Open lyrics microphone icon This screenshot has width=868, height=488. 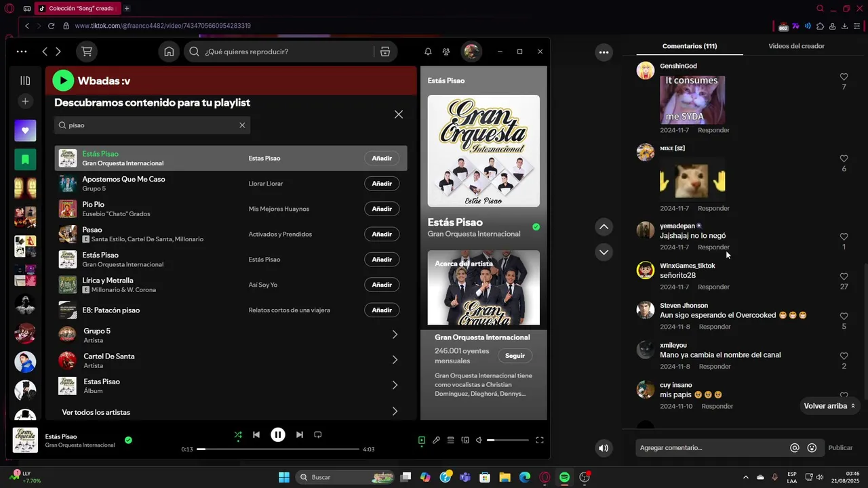click(x=436, y=440)
